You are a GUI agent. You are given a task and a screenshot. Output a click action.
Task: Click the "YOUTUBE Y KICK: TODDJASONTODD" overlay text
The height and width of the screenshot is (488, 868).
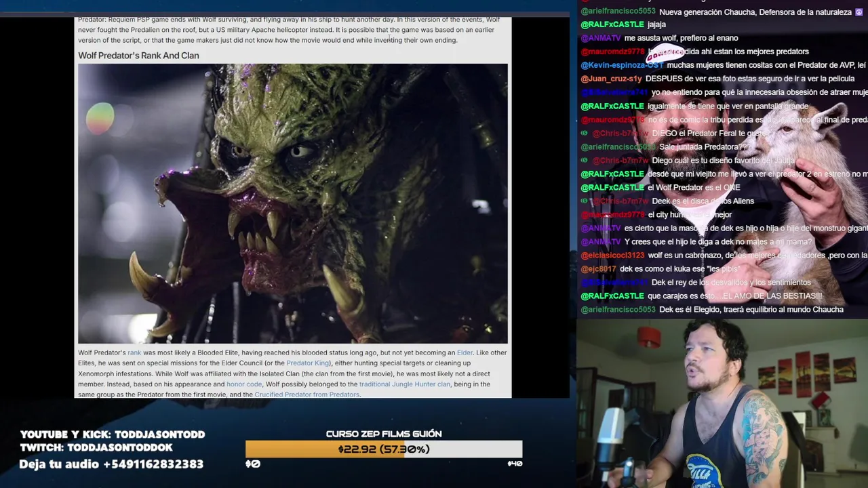(113, 434)
